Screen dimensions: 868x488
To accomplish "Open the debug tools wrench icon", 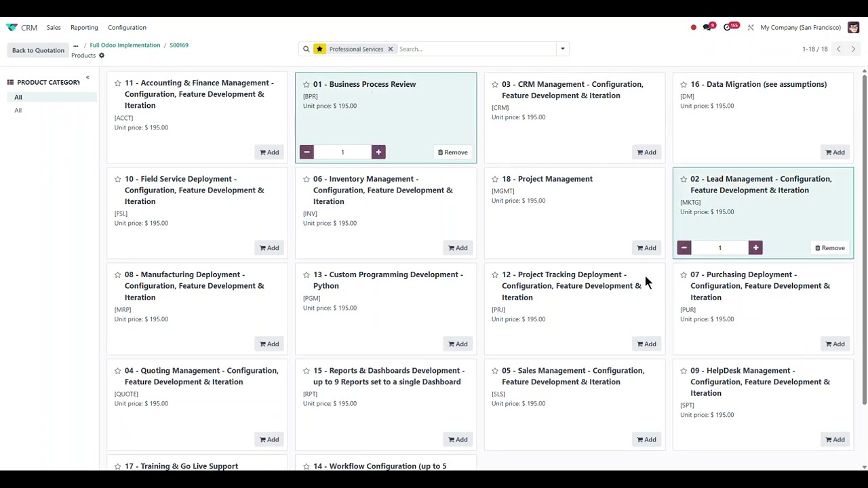I will [x=750, y=28].
